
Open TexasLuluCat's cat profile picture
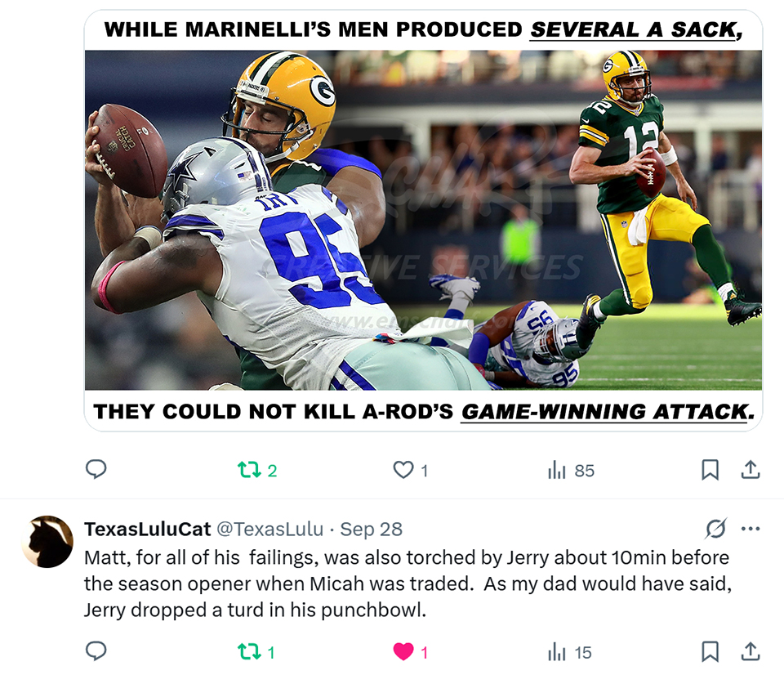pyautogui.click(x=47, y=542)
